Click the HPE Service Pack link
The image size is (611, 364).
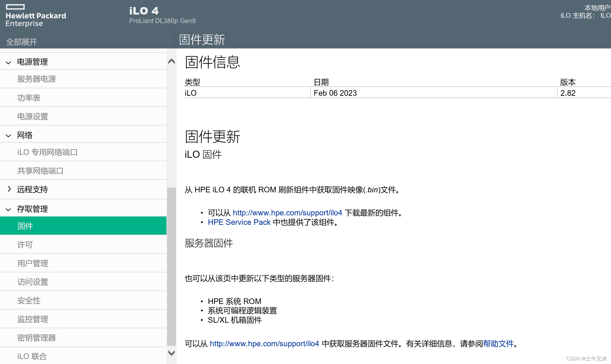[x=239, y=222]
